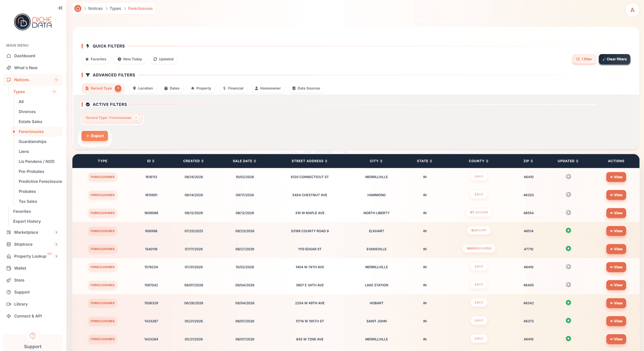
Task: Select Lis Pendens / NOD type
Action: (x=37, y=162)
